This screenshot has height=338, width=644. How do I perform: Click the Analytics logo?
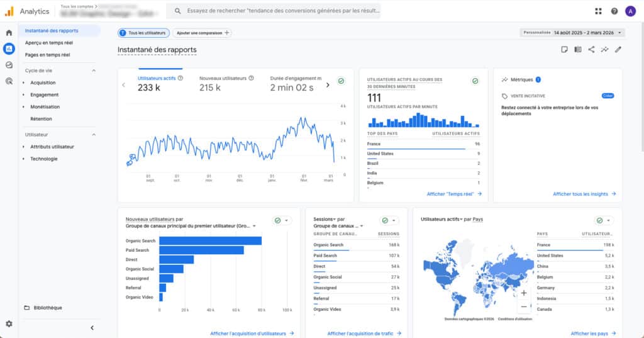[x=9, y=11]
